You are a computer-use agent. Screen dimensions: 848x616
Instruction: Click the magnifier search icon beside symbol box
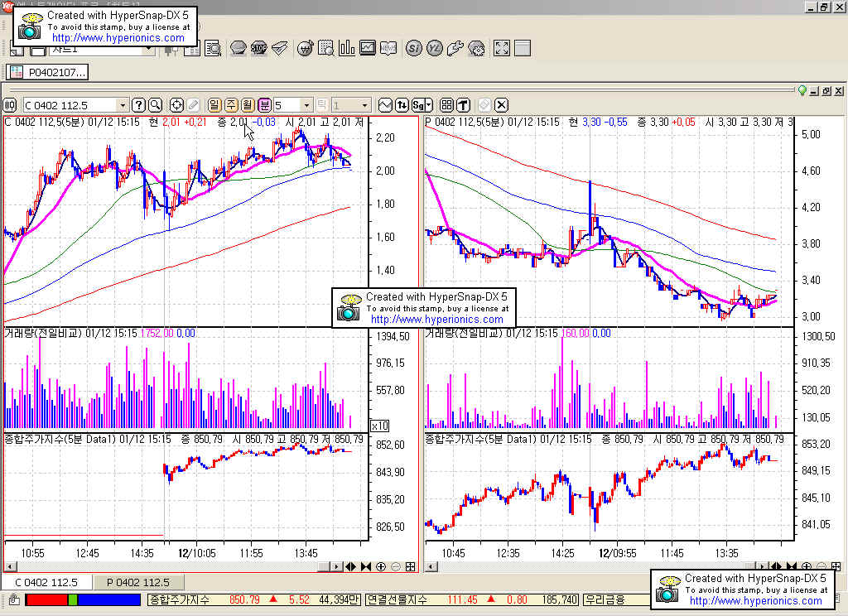click(155, 105)
